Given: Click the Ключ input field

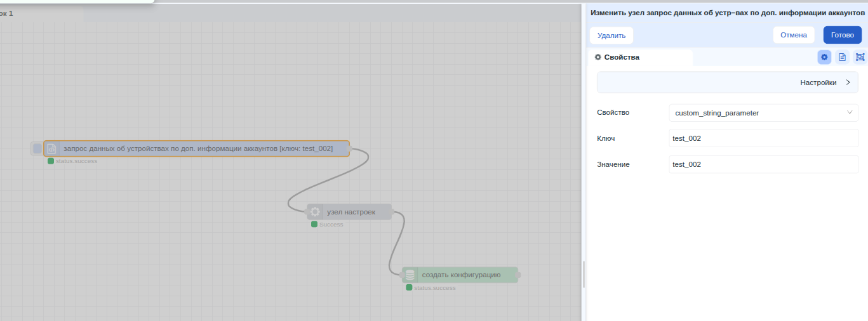Looking at the screenshot, I should tap(764, 138).
